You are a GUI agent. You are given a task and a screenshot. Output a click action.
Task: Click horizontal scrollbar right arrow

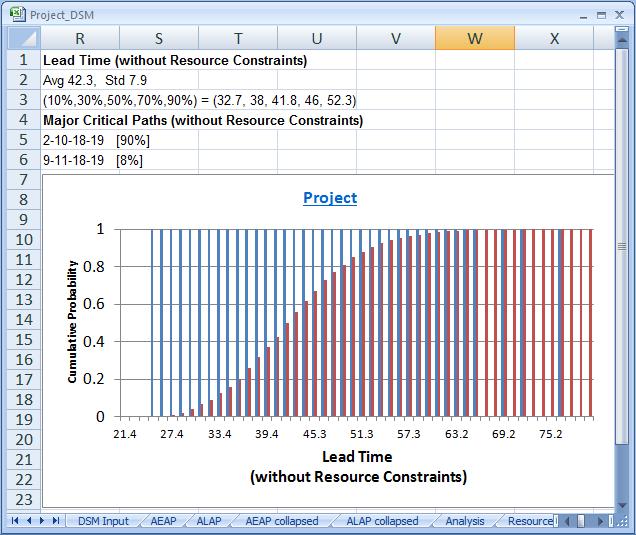(x=601, y=521)
